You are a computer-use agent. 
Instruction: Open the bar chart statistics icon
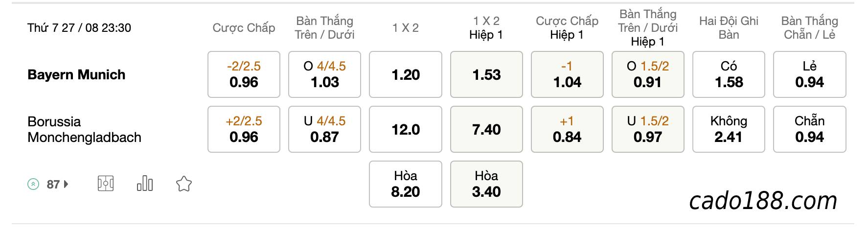(145, 184)
